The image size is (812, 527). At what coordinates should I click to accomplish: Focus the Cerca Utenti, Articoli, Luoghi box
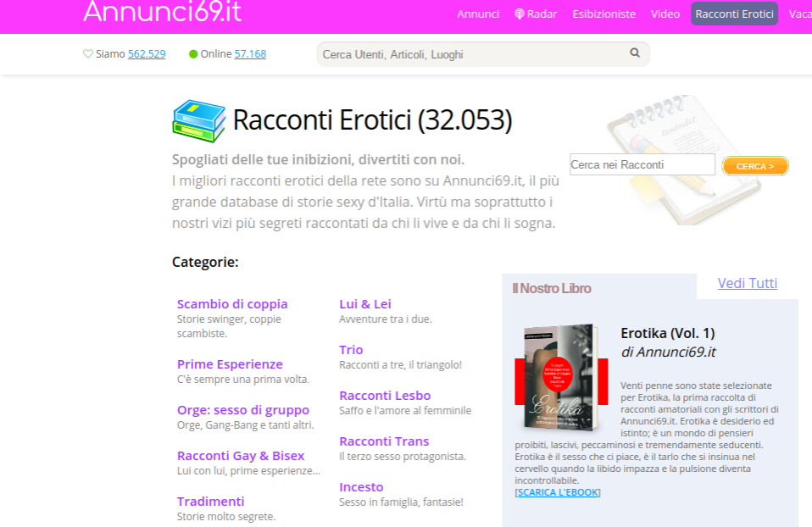point(473,54)
